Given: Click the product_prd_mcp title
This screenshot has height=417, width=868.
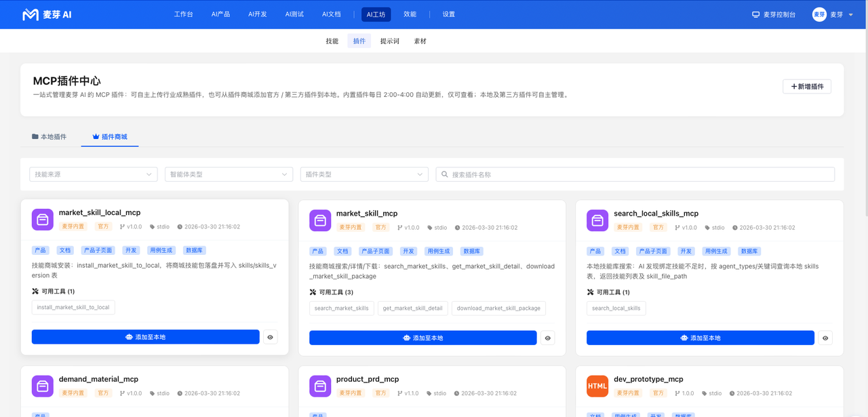Looking at the screenshot, I should [368, 379].
